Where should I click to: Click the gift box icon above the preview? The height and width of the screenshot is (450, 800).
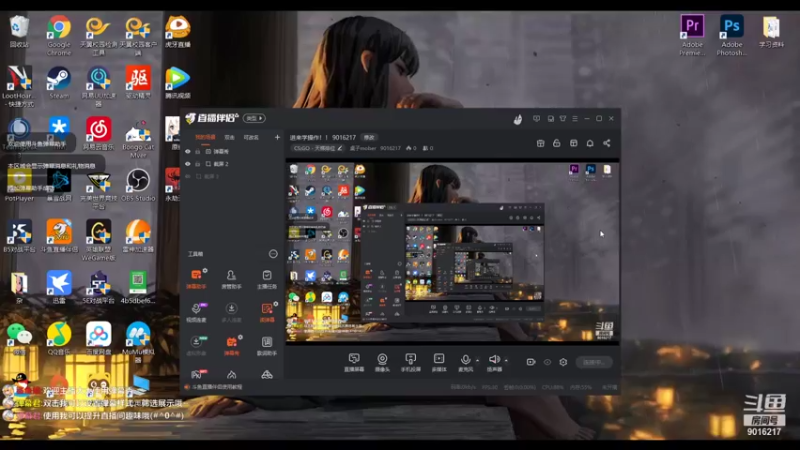pyautogui.click(x=540, y=143)
